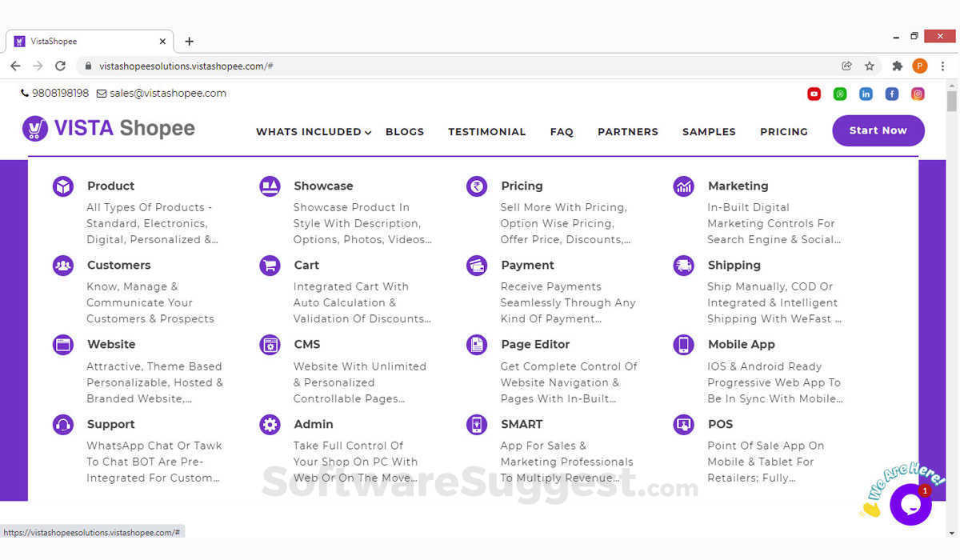The width and height of the screenshot is (960, 560).
Task: Click the Showcase feature icon
Action: coord(270,186)
